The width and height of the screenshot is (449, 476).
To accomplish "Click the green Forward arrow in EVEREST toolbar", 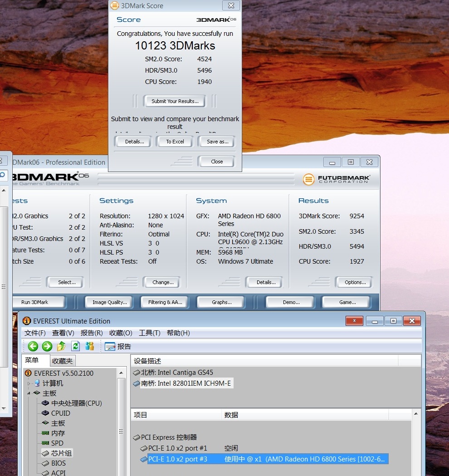I will tap(47, 346).
